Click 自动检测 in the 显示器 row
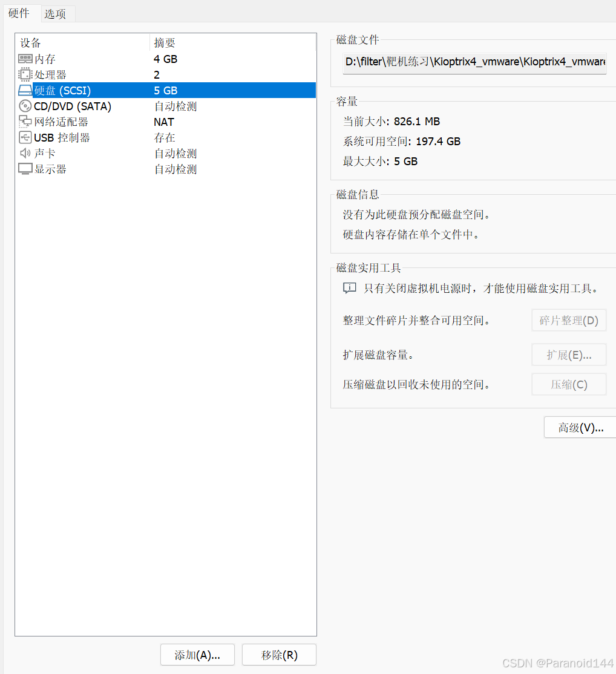 pos(175,169)
